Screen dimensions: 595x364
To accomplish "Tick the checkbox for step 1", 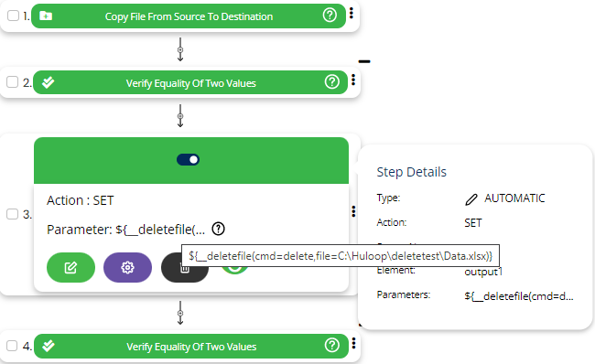I will [14, 16].
